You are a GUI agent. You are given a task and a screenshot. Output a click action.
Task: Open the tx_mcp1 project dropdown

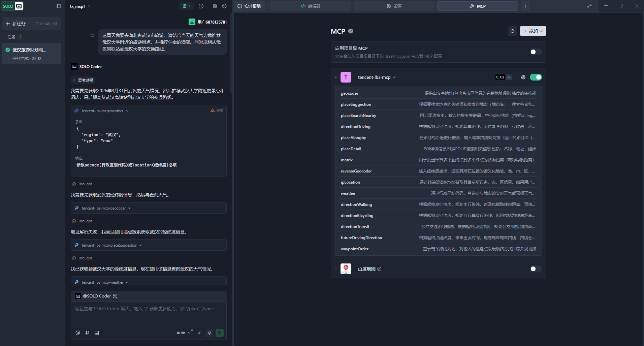pos(80,6)
